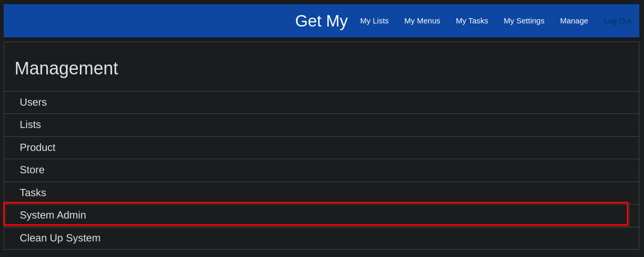Open Lists management entry
Viewport: 644px width, 257px height.
point(321,125)
